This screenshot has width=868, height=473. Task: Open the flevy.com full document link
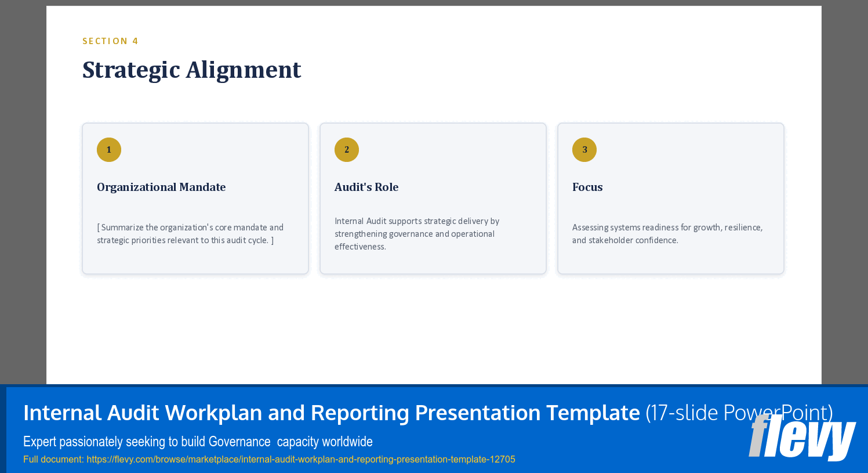301,459
